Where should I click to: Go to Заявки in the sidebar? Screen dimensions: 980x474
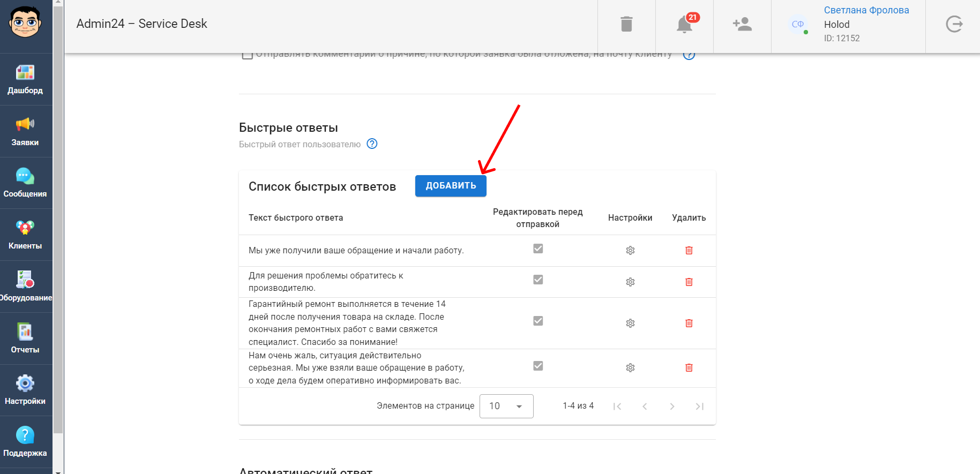point(25,131)
